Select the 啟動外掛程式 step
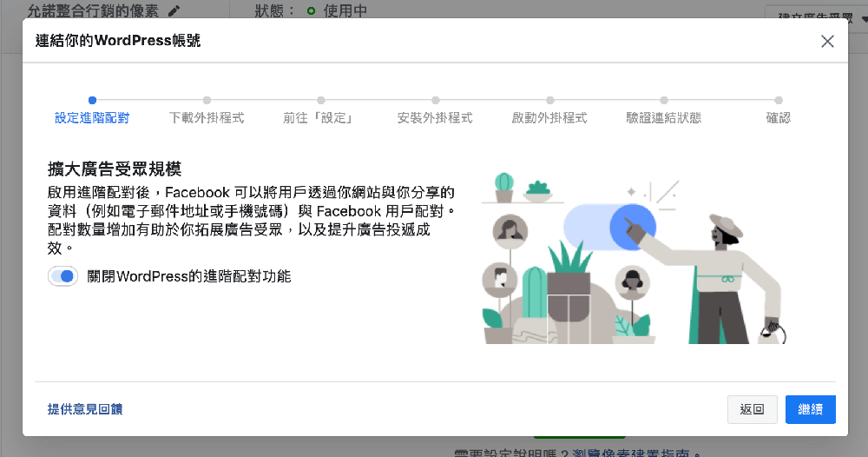This screenshot has height=457, width=868. point(549,117)
